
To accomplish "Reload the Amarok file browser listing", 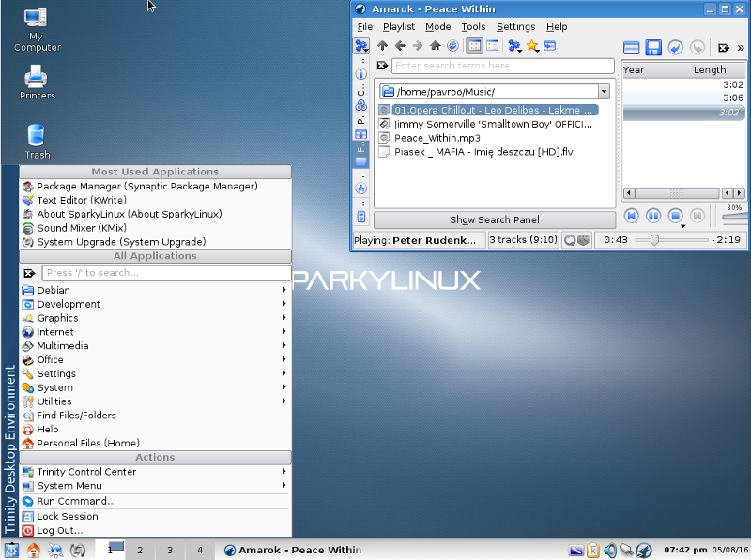I will coord(452,46).
